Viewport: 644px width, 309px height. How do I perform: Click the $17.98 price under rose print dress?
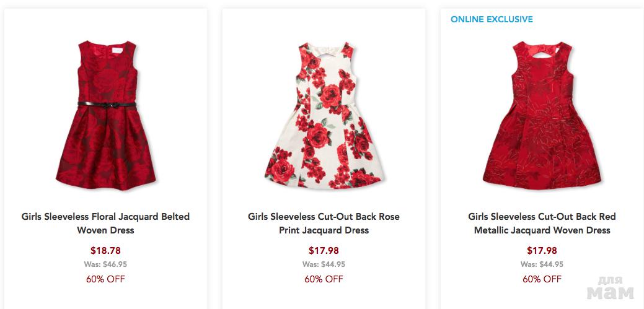pyautogui.click(x=324, y=251)
